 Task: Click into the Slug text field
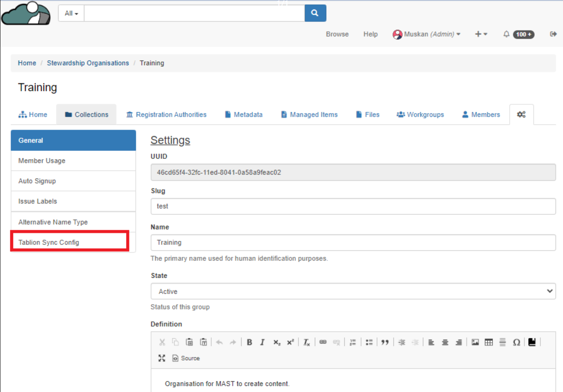[353, 206]
